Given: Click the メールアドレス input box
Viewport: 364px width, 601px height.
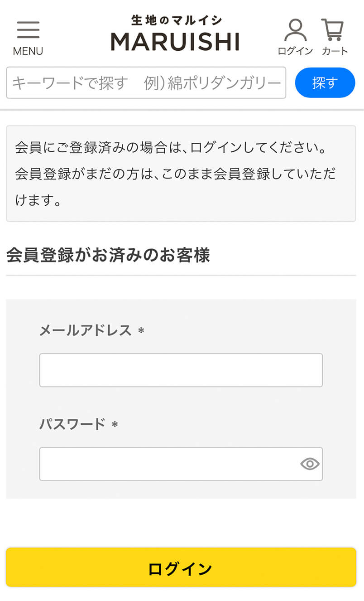Looking at the screenshot, I should [x=181, y=370].
